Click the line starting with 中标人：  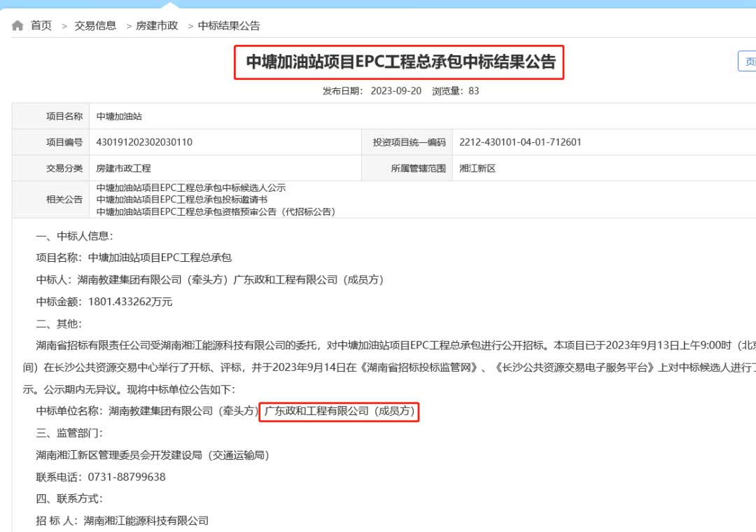(210, 280)
